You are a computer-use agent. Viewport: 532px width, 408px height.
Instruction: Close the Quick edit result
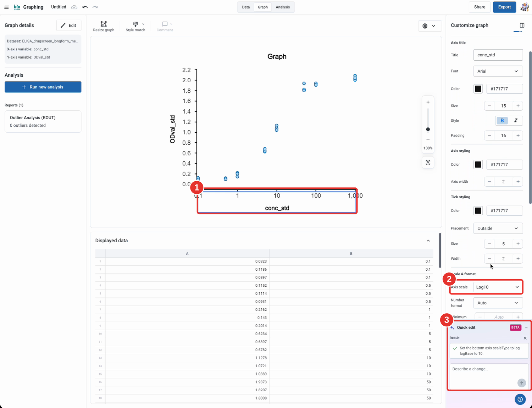click(x=525, y=338)
